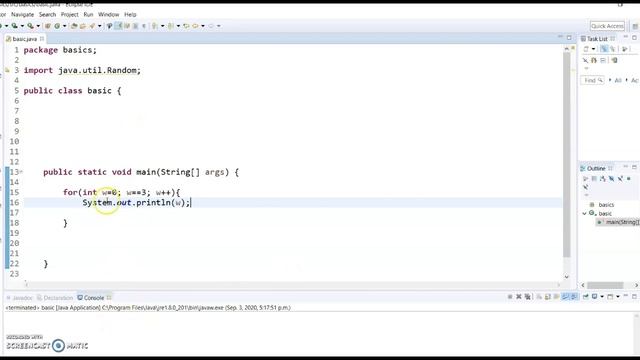
Task: Click Forward navigation toolbar arrow
Action: pos(211,26)
